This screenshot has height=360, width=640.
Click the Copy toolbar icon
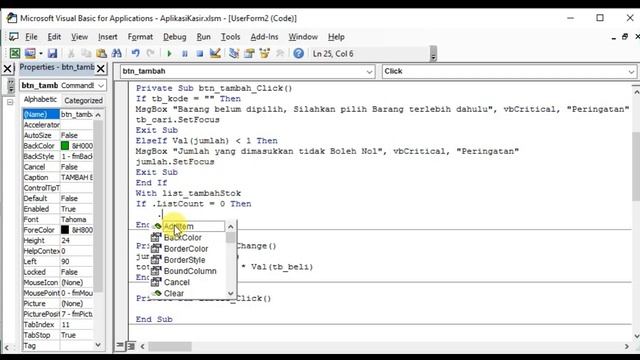point(86,53)
